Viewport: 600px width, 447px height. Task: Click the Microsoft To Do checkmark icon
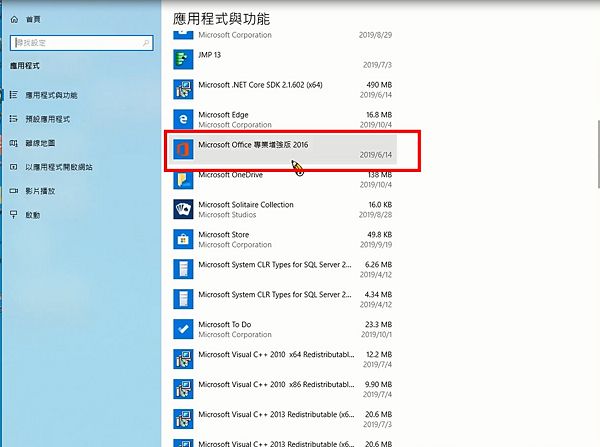pyautogui.click(x=184, y=329)
